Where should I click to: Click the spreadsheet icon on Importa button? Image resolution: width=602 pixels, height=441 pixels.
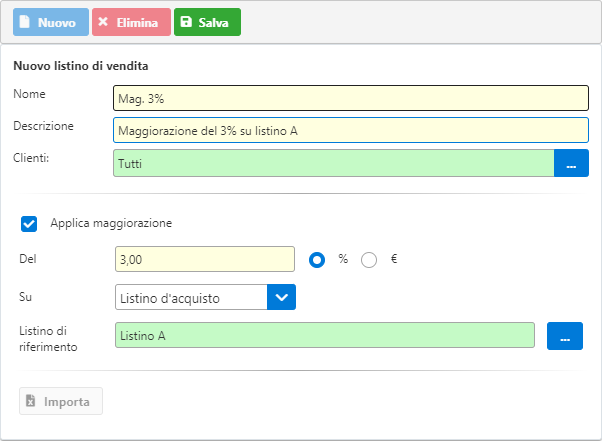click(x=30, y=400)
